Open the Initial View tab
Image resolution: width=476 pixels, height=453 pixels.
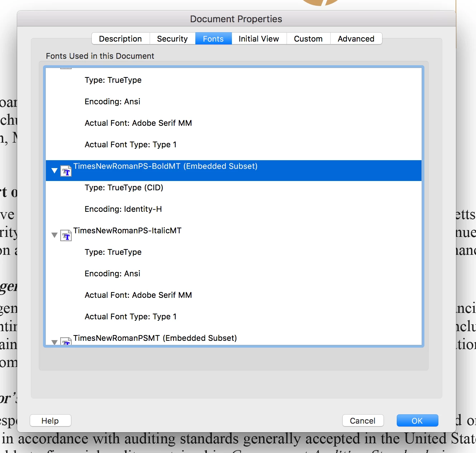coord(259,39)
